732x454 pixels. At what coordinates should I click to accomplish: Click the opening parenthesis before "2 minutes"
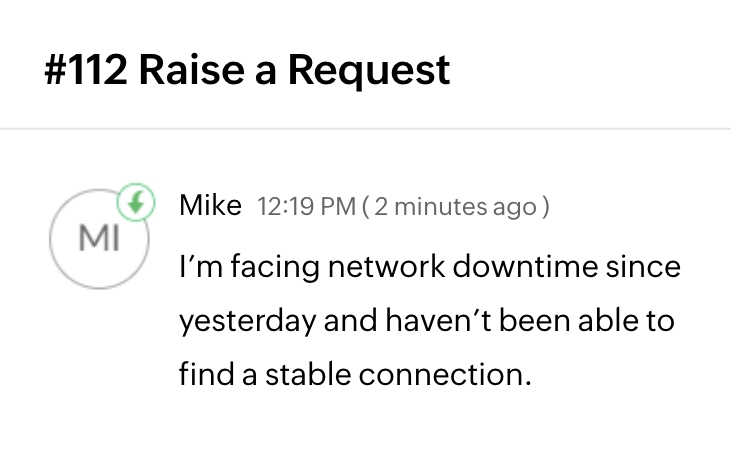pyautogui.click(x=366, y=207)
